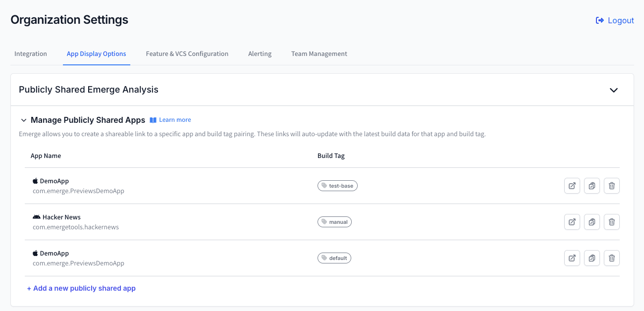
Task: Expand the test-base build tag chip
Action: [x=337, y=185]
